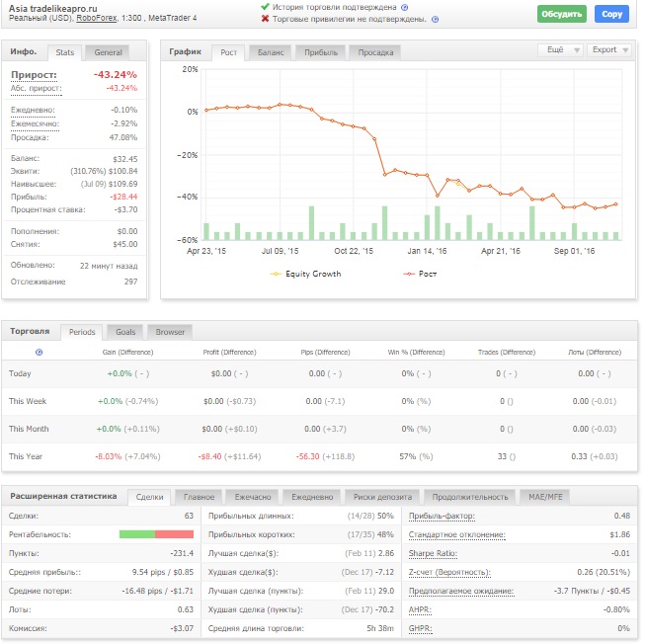
Task: Click the Ежемесячно label
Action: pos(35,123)
